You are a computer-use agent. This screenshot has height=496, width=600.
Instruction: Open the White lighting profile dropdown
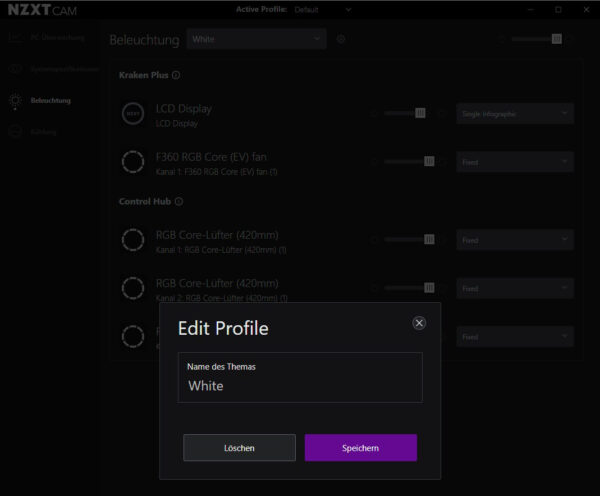256,39
